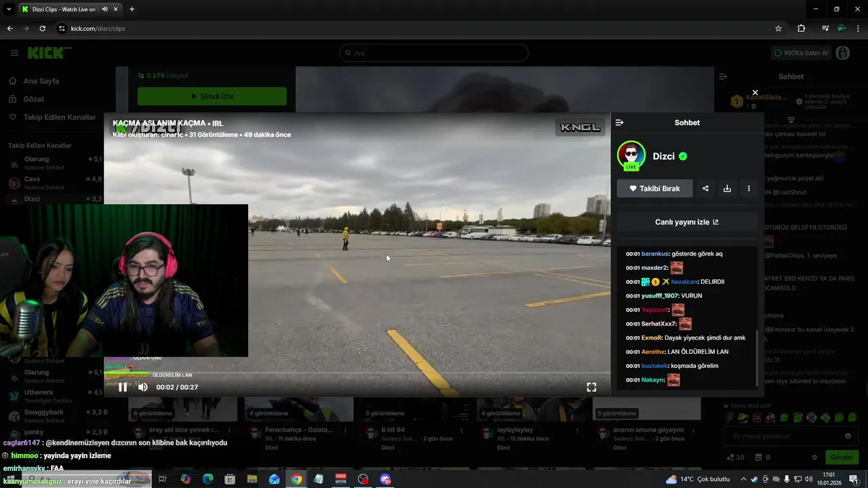Open Takip Edilen Kanallar page
This screenshot has height=488, width=868.
(60, 117)
